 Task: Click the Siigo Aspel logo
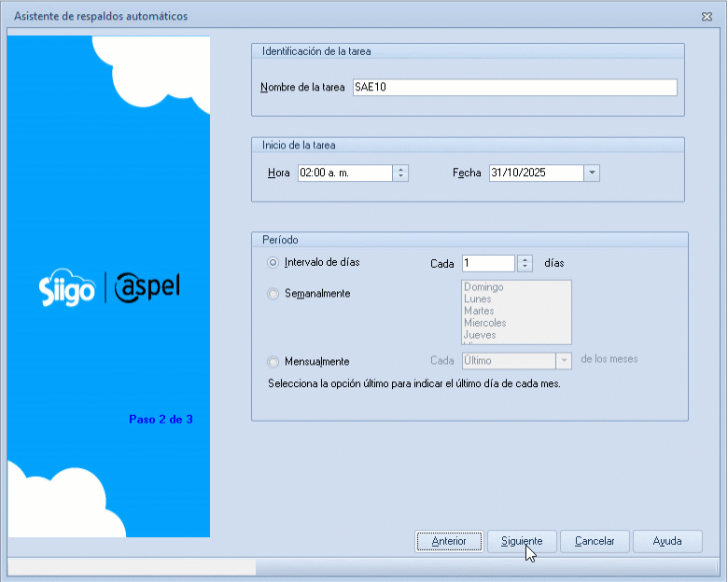109,287
